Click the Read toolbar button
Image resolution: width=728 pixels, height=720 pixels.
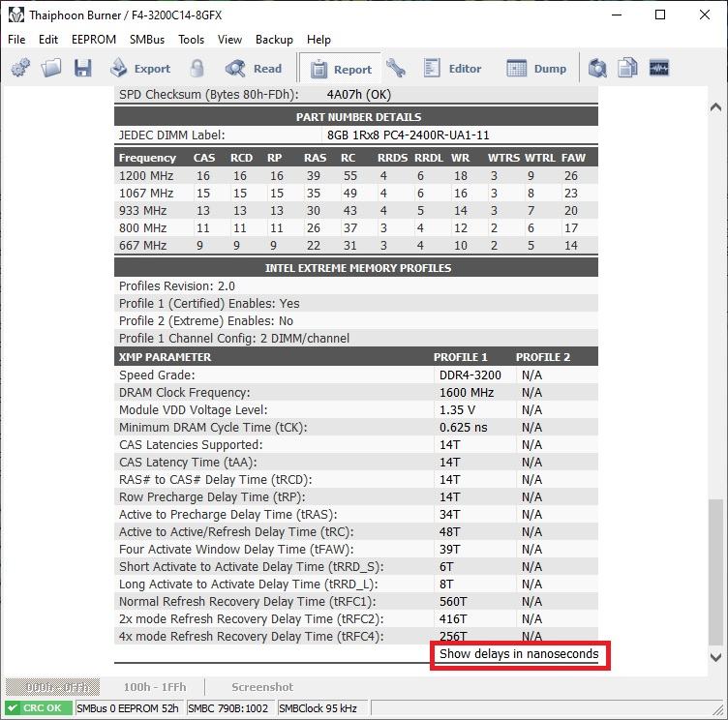pos(254,69)
